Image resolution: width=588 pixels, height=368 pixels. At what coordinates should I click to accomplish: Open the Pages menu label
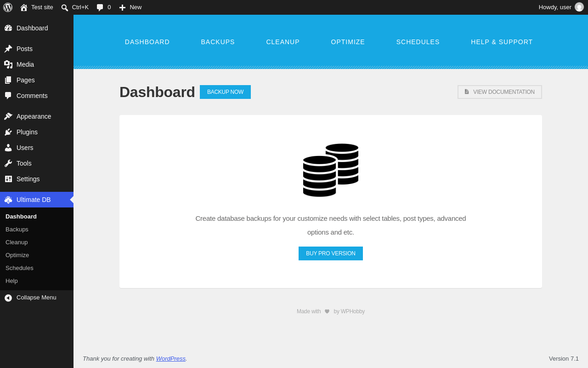[26, 80]
